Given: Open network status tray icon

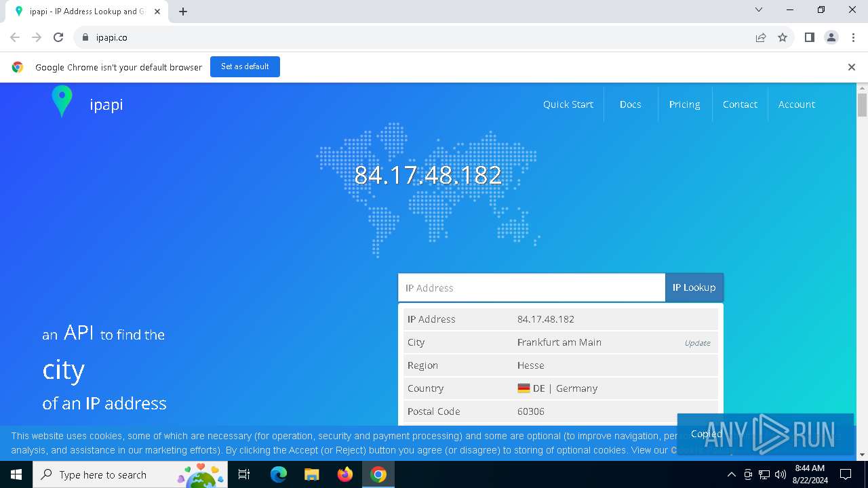Looking at the screenshot, I should pyautogui.click(x=764, y=474).
